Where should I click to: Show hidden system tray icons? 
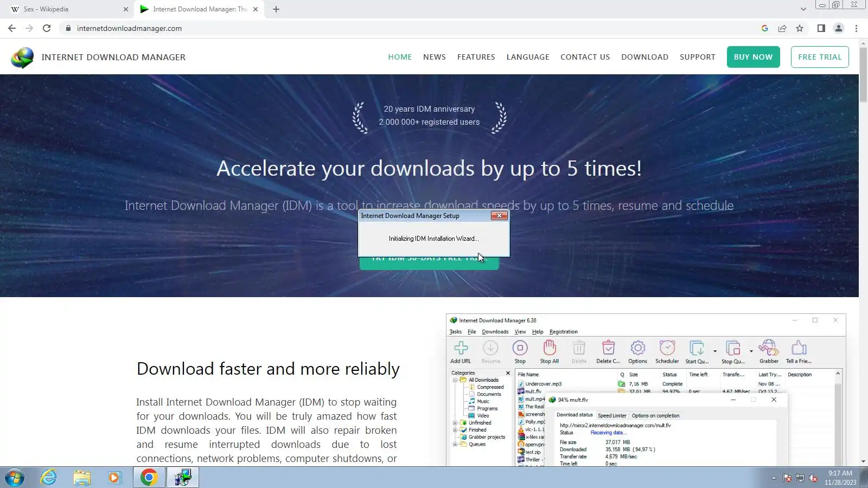[774, 478]
